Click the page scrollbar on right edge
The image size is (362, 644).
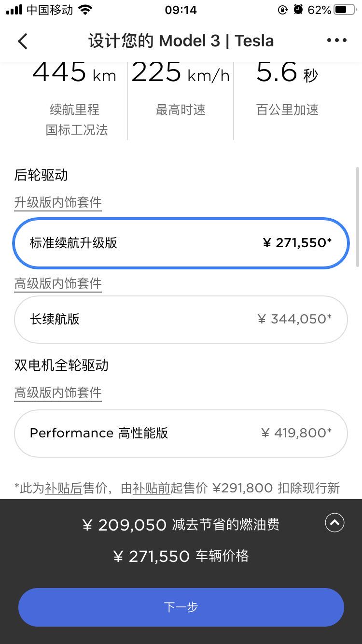click(x=357, y=217)
